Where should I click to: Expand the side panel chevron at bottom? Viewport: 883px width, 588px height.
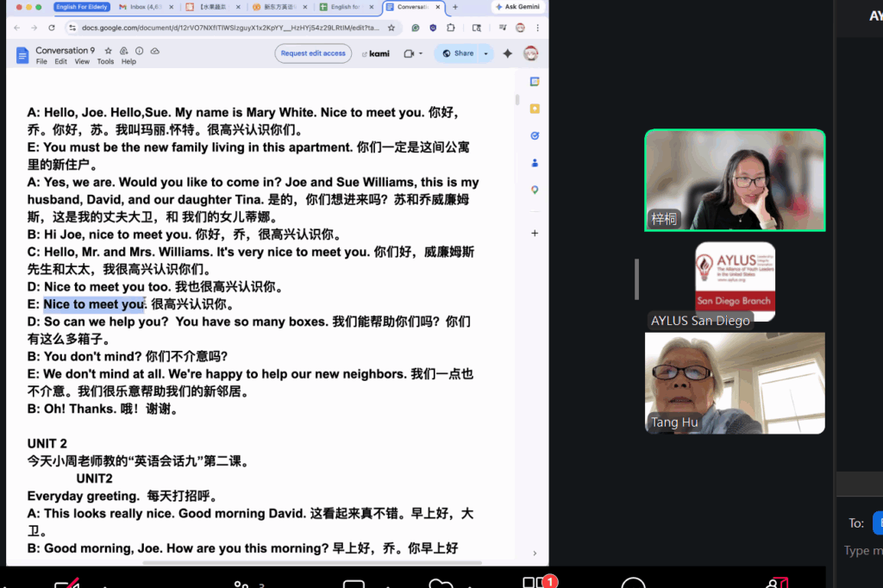tap(535, 554)
